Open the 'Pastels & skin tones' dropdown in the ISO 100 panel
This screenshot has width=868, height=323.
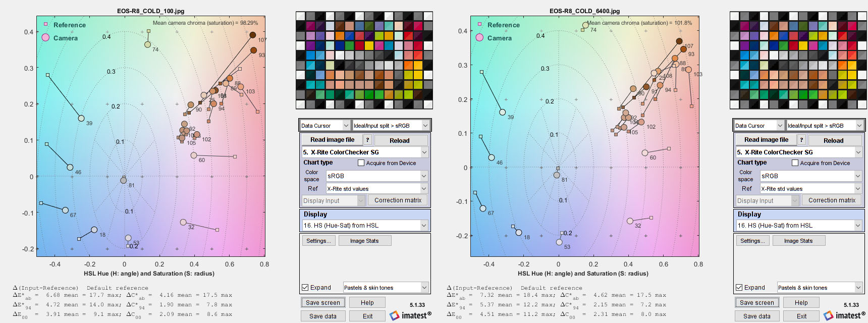tap(386, 288)
